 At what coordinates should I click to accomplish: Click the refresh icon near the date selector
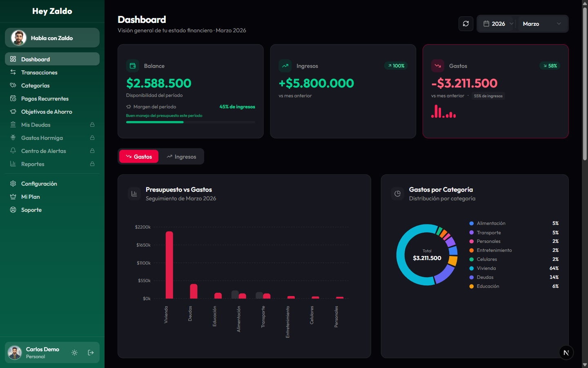(465, 23)
